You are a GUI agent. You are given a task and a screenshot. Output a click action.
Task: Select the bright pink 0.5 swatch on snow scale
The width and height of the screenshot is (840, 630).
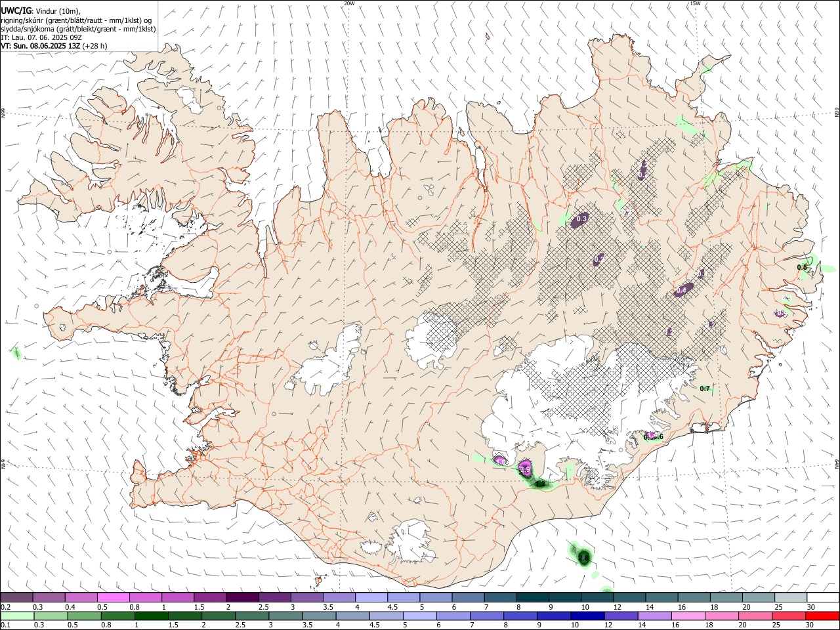point(113,598)
